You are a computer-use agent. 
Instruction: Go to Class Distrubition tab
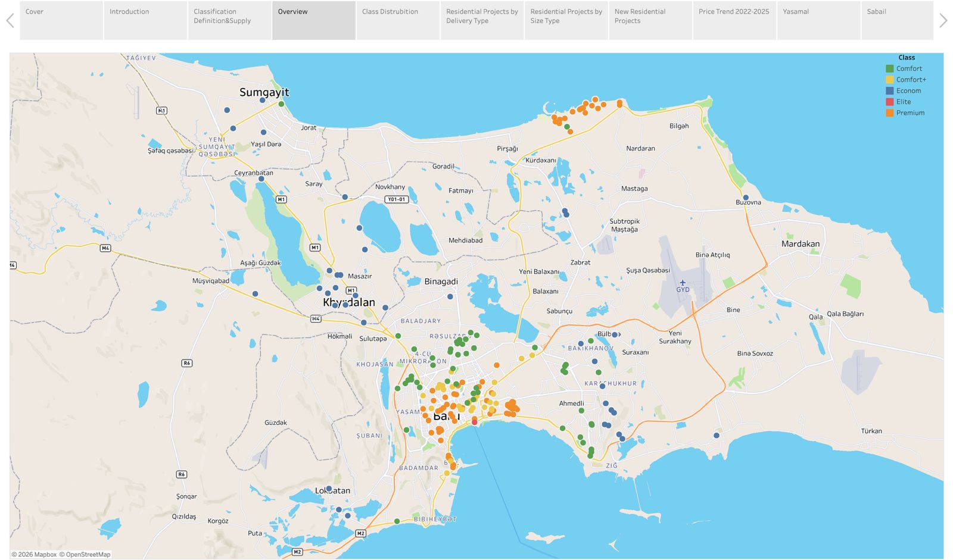(x=398, y=20)
